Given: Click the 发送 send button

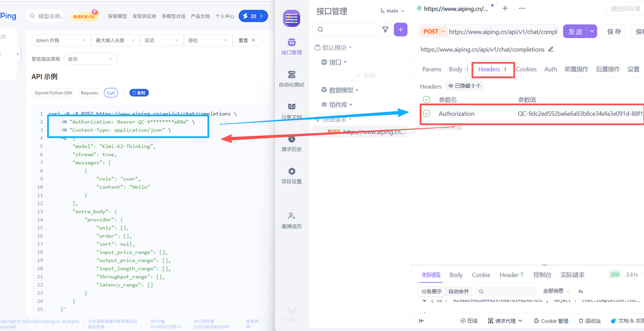Looking at the screenshot, I should (575, 31).
